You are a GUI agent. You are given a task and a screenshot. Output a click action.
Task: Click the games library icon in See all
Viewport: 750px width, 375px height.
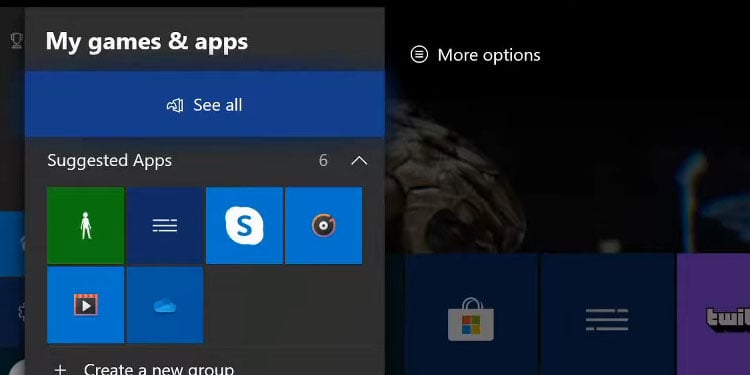[175, 105]
